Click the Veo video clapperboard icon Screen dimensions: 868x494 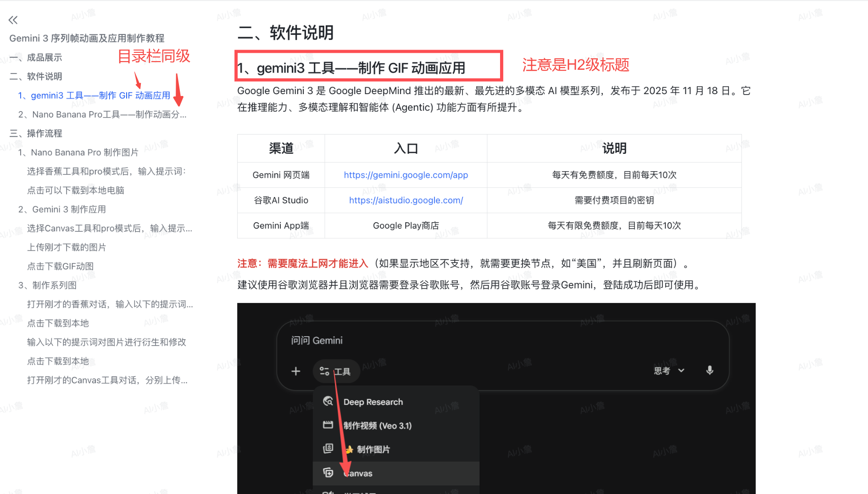click(x=328, y=425)
